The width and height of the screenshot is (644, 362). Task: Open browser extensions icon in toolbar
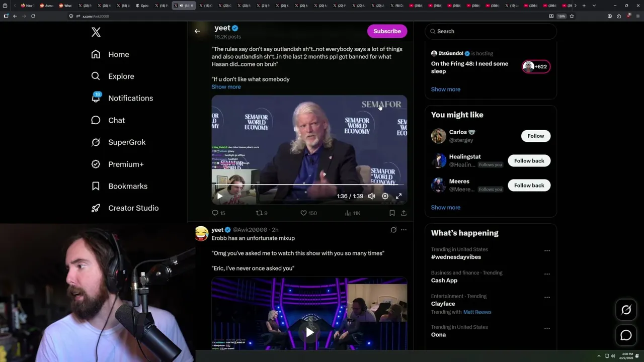(x=619, y=16)
